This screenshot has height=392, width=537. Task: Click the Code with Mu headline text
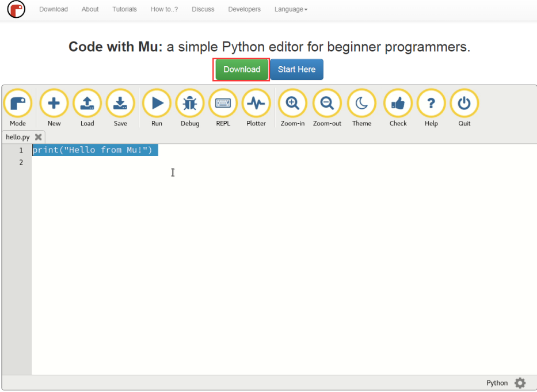(269, 47)
